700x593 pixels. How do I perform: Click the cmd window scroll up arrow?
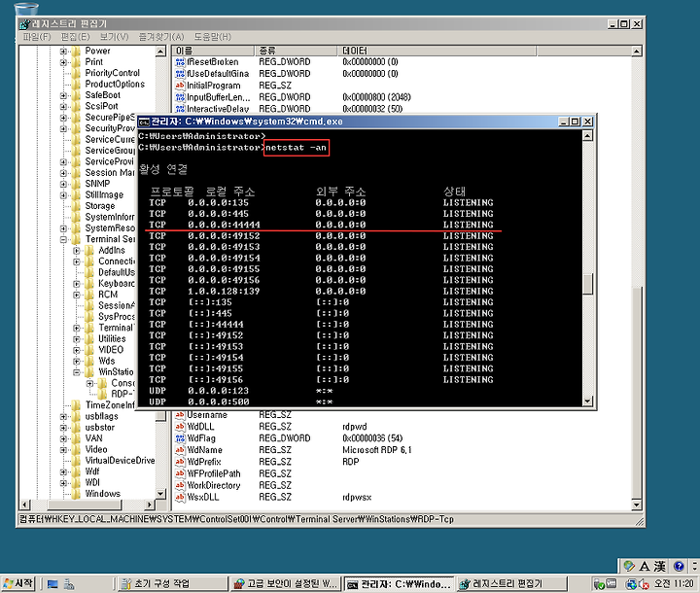[x=588, y=136]
